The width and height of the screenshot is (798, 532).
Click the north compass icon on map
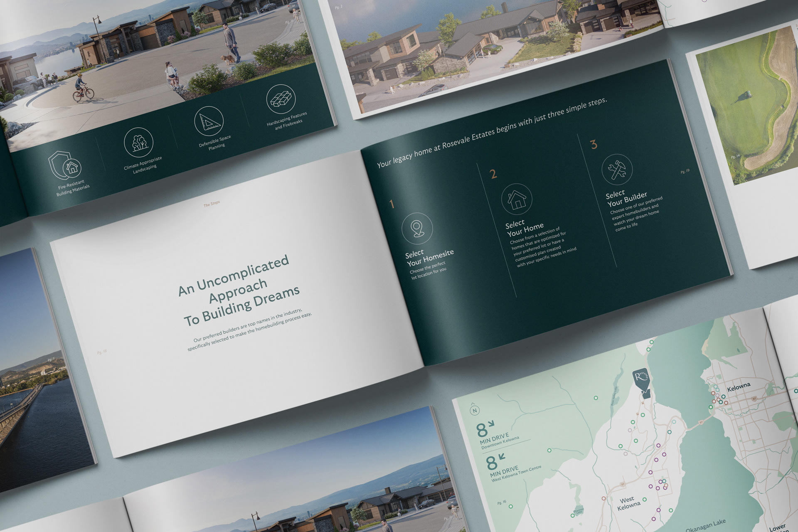474,410
